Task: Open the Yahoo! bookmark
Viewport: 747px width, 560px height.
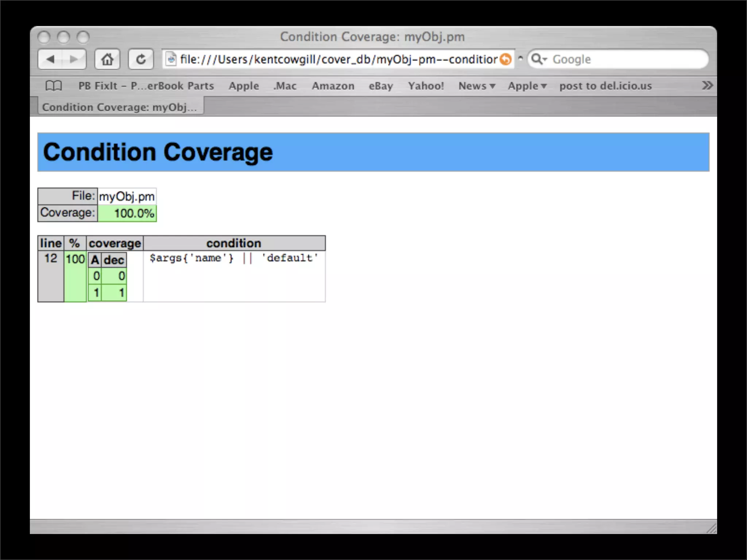Action: 426,86
